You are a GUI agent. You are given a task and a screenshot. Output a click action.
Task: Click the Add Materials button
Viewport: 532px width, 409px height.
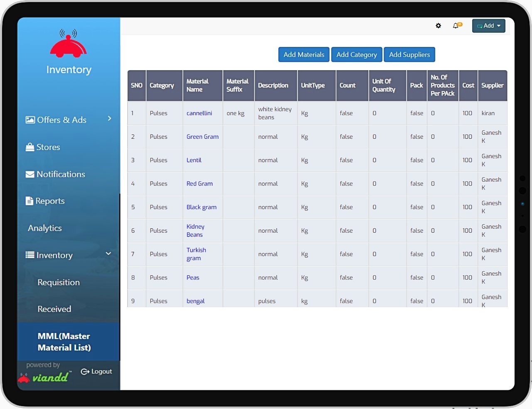[304, 54]
